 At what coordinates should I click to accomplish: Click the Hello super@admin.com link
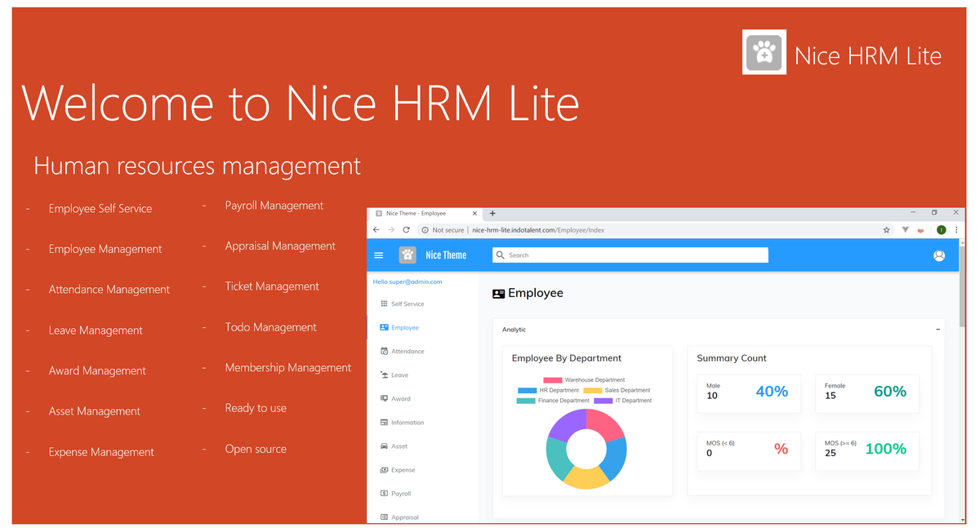406,281
